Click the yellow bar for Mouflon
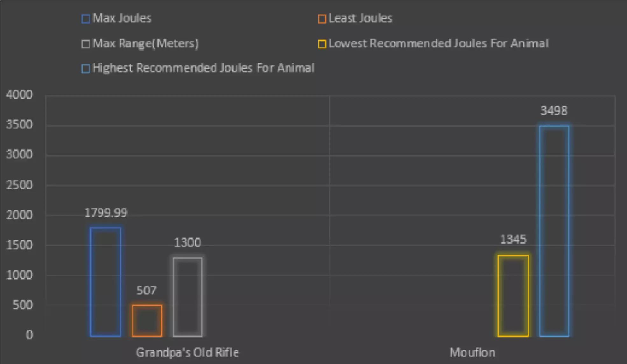627x364 pixels. tap(513, 295)
